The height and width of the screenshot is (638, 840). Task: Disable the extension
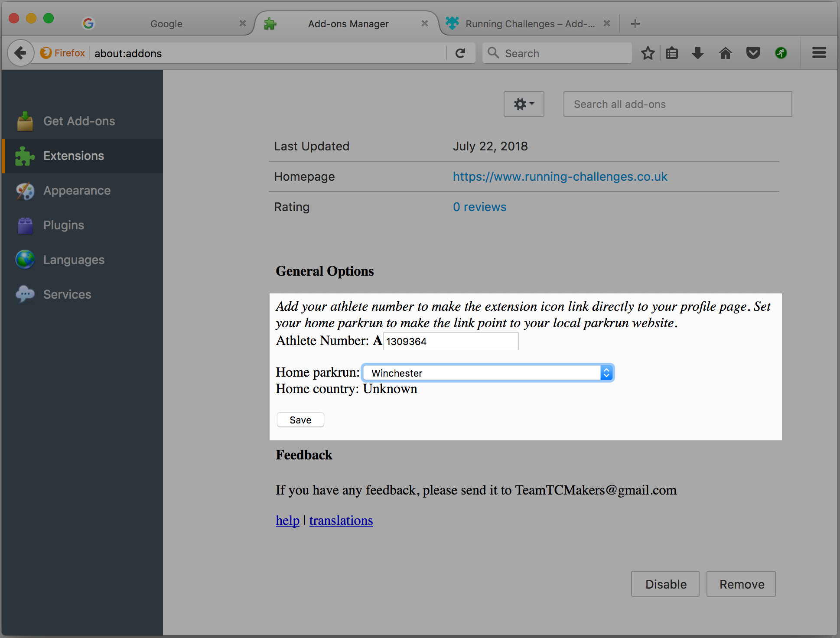[665, 584]
